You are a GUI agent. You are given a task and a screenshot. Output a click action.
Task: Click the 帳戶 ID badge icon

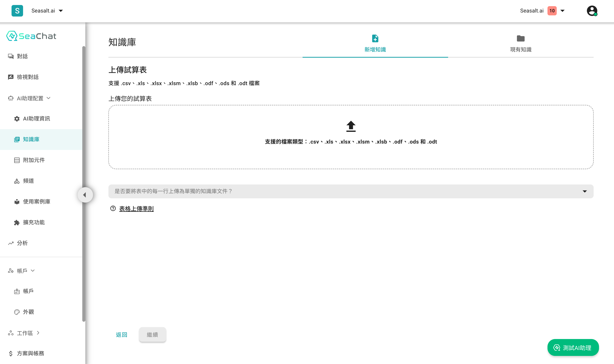click(17, 291)
